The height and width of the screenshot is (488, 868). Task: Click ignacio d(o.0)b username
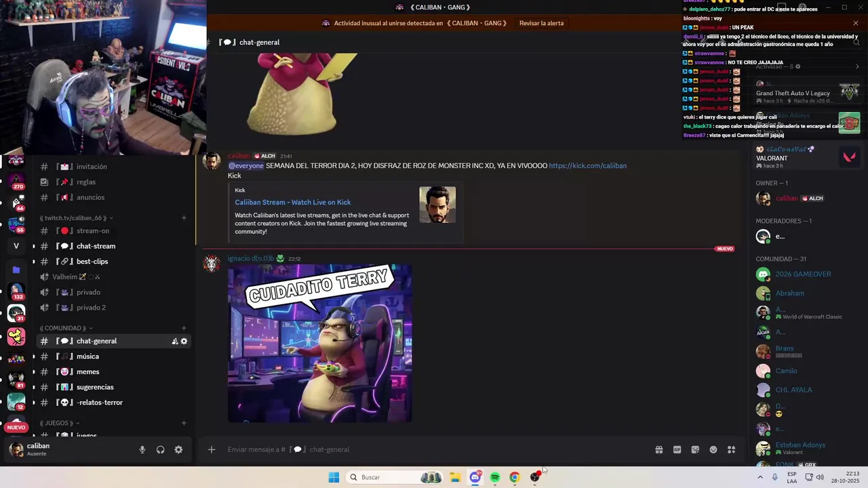pyautogui.click(x=251, y=258)
